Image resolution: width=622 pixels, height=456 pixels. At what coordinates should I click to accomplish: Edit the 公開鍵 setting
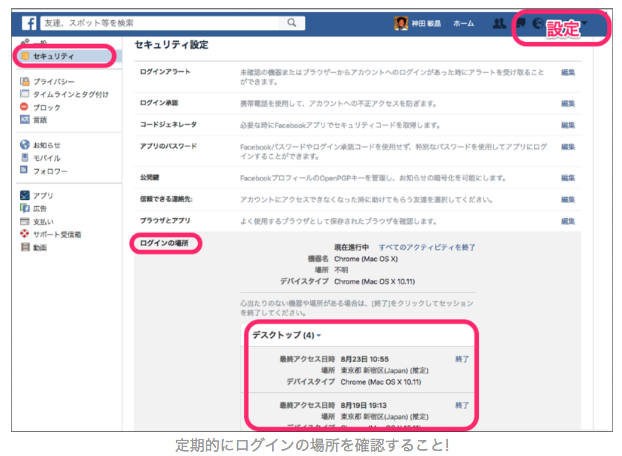point(568,178)
